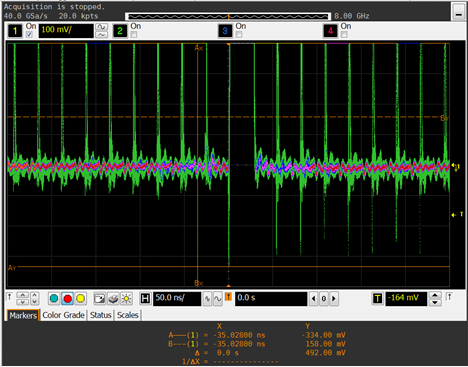Click the left arrow delay button
This screenshot has height=367, width=468.
click(x=313, y=299)
